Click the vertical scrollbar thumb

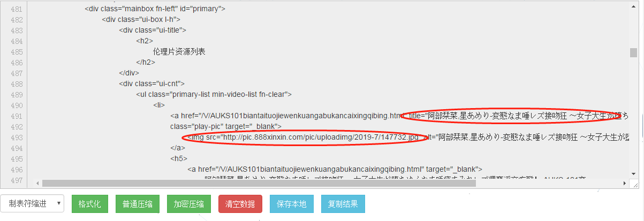click(x=633, y=52)
